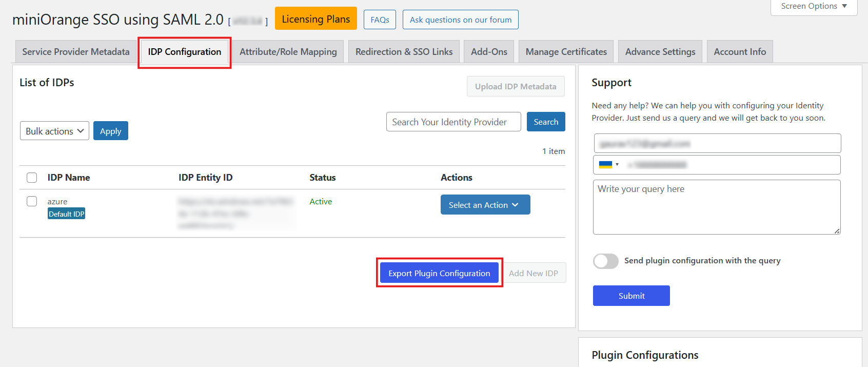This screenshot has width=868, height=367.
Task: Click Export Plugin Configuration button
Action: (x=439, y=273)
